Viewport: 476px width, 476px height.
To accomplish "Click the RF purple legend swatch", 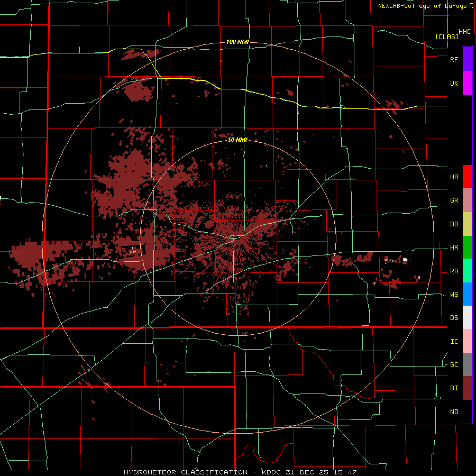I will coord(467,59).
